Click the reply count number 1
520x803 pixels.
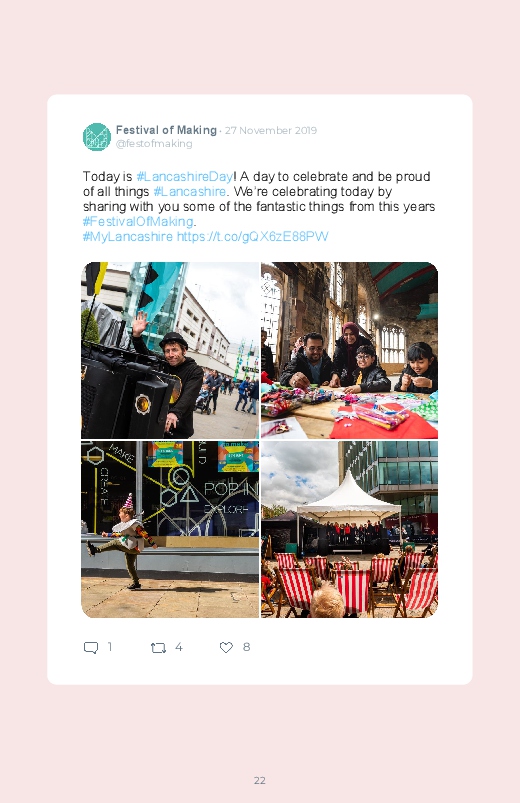pos(110,647)
